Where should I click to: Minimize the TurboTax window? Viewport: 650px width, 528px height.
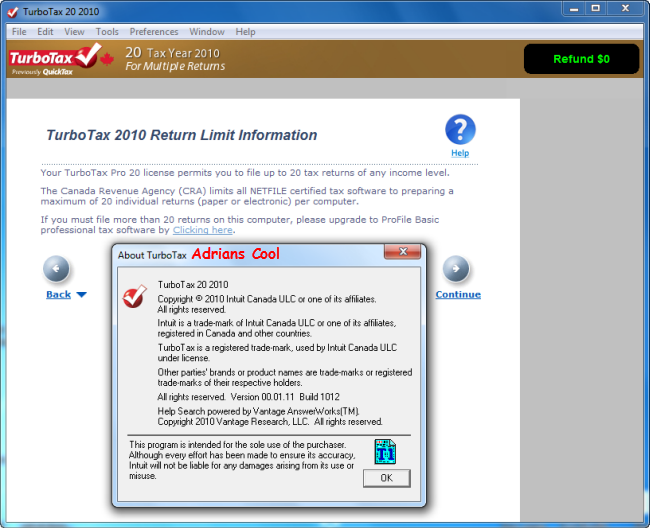click(x=574, y=9)
